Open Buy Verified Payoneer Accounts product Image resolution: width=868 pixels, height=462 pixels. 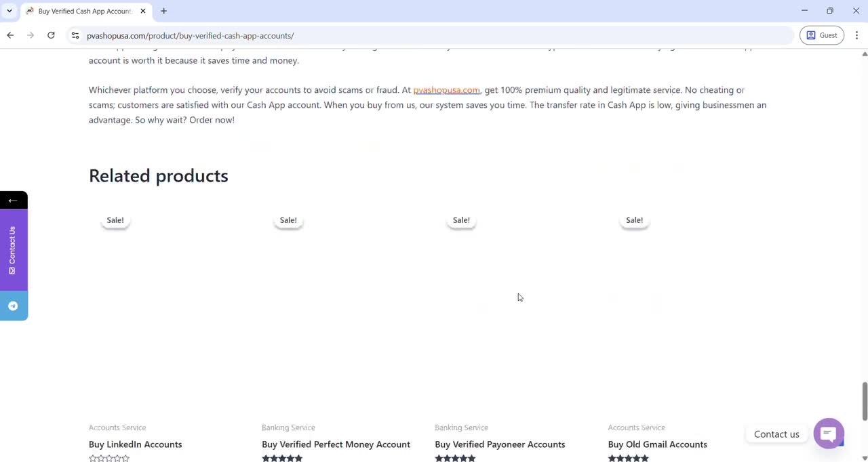500,444
